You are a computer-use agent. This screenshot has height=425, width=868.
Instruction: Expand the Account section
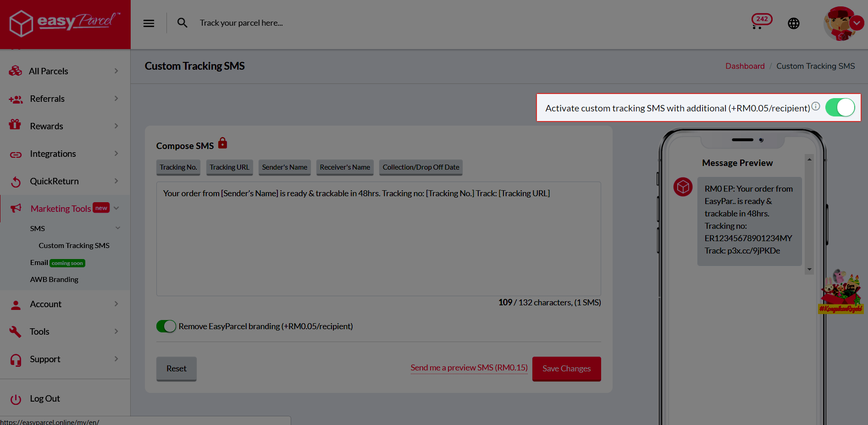point(46,304)
